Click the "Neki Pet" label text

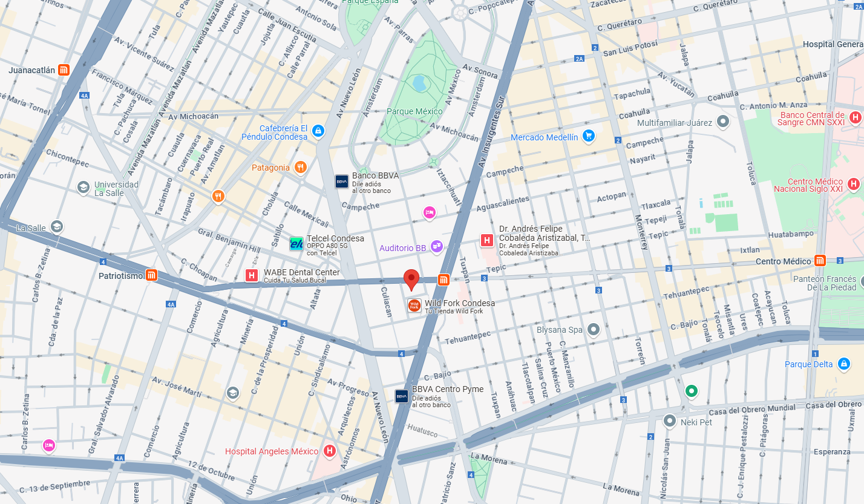click(x=696, y=422)
